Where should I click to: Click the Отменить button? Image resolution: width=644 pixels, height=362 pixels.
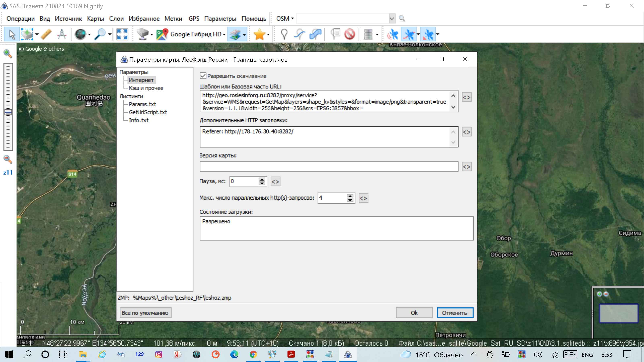(455, 313)
